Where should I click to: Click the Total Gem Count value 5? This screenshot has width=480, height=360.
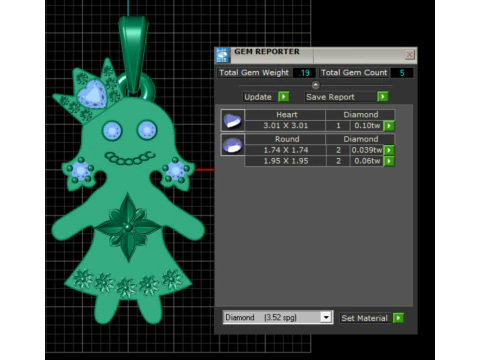402,73
